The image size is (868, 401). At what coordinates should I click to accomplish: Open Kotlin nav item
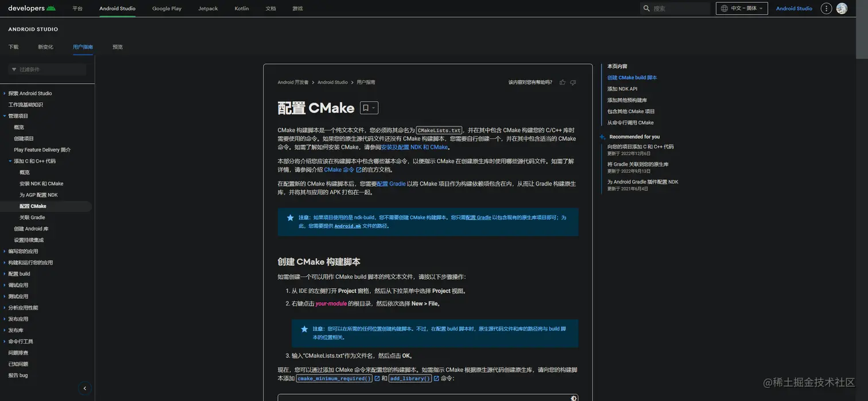(242, 9)
